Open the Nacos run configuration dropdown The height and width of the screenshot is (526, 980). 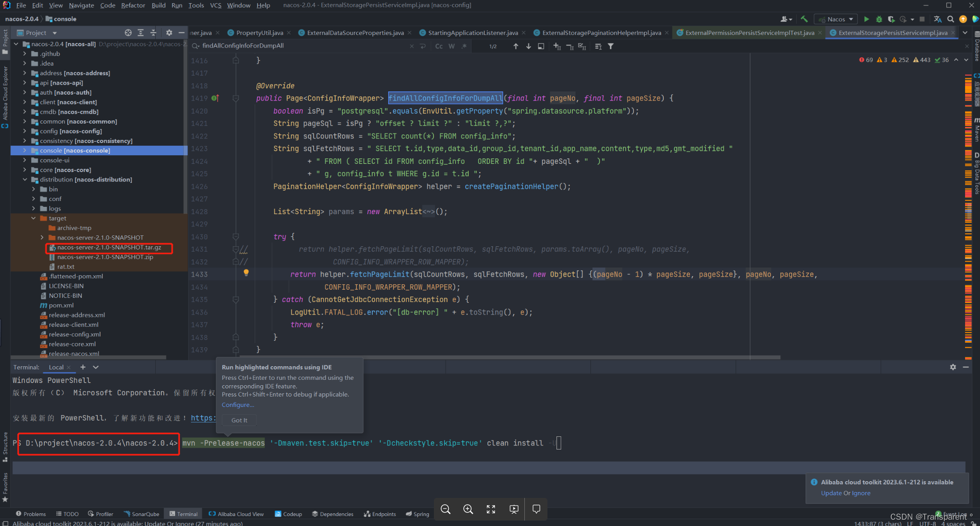point(851,19)
